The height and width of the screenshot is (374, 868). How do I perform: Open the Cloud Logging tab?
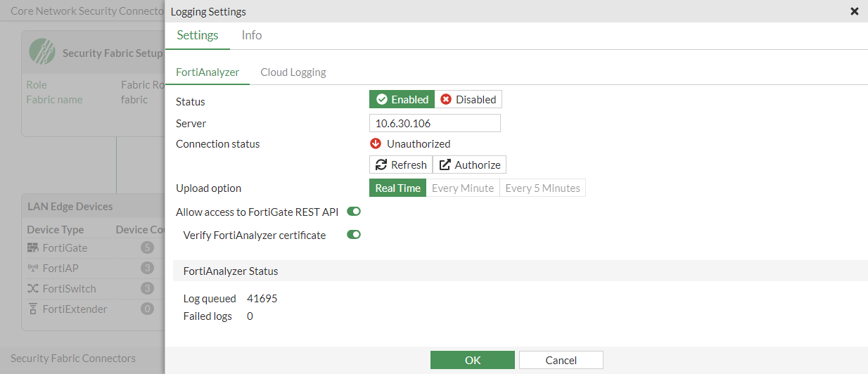[x=293, y=72]
